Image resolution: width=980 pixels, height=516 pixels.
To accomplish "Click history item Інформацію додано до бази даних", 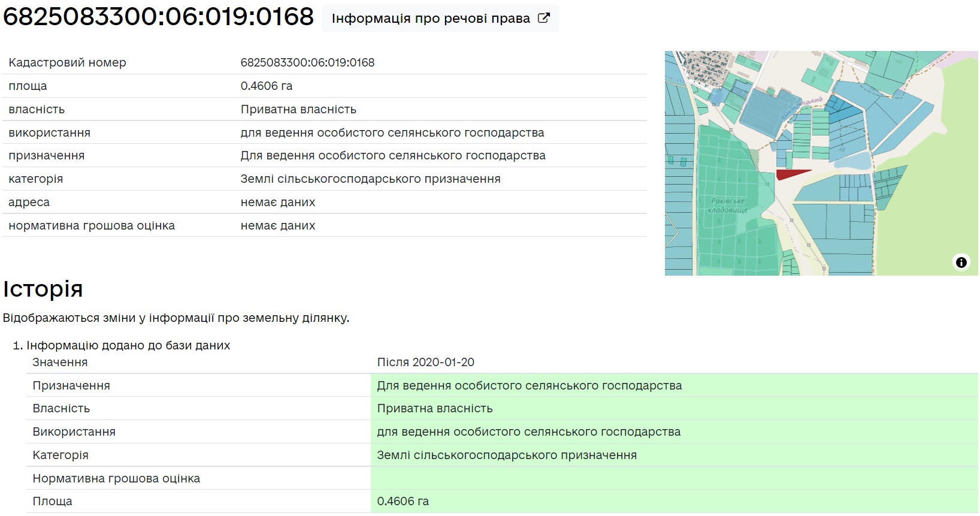I will click(128, 345).
